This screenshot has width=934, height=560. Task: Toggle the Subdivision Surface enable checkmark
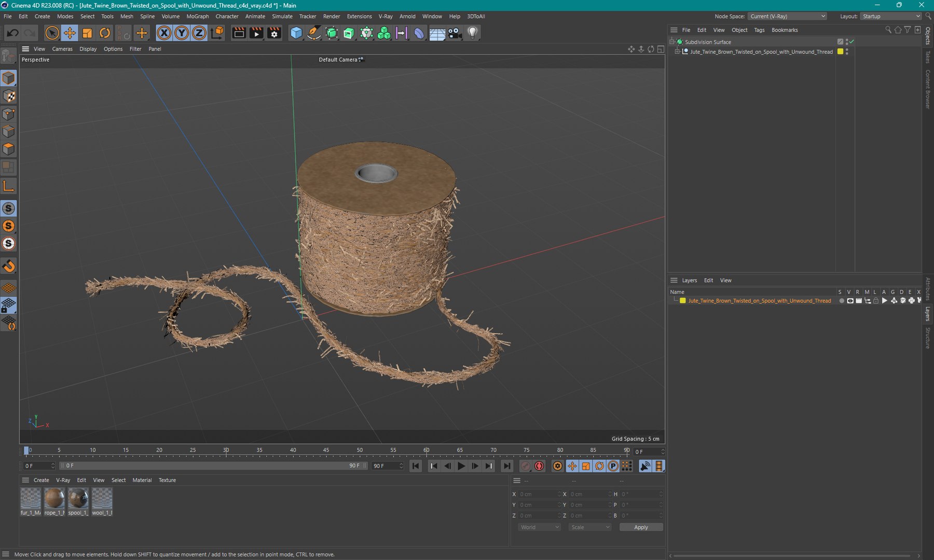pos(851,41)
